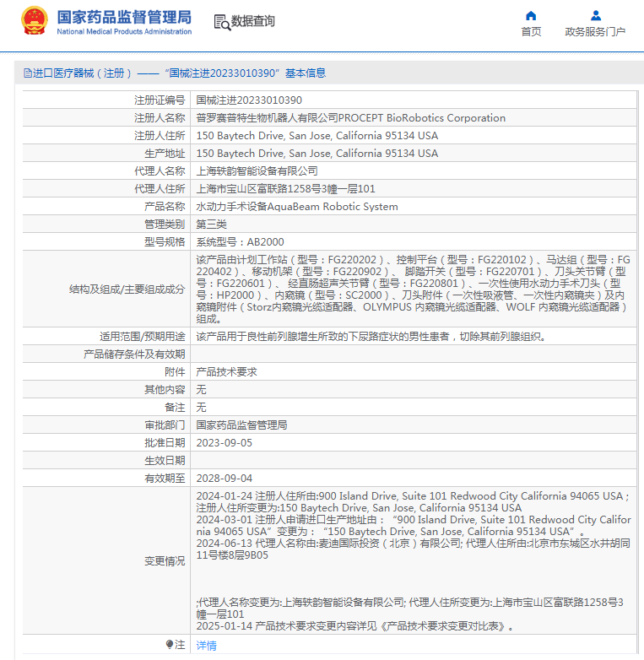Click approval department value 国家药品监督管理局
This screenshot has width=644, height=660.
pos(241,425)
